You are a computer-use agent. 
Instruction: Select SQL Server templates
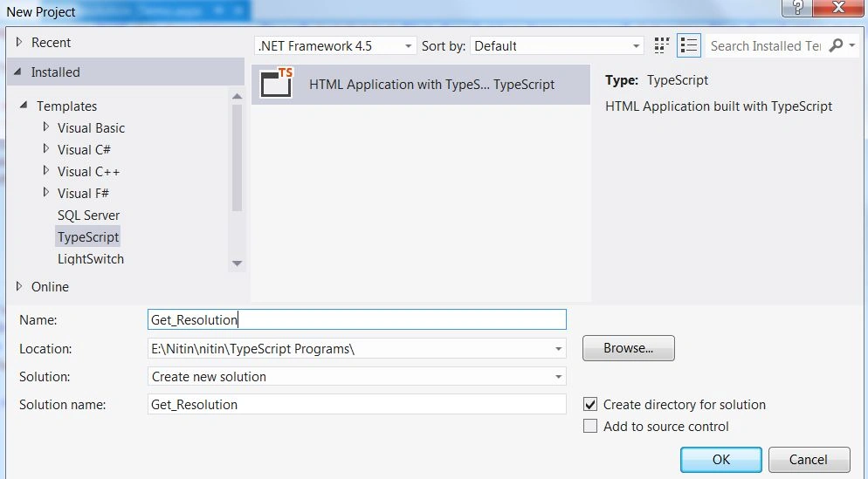[x=88, y=216]
